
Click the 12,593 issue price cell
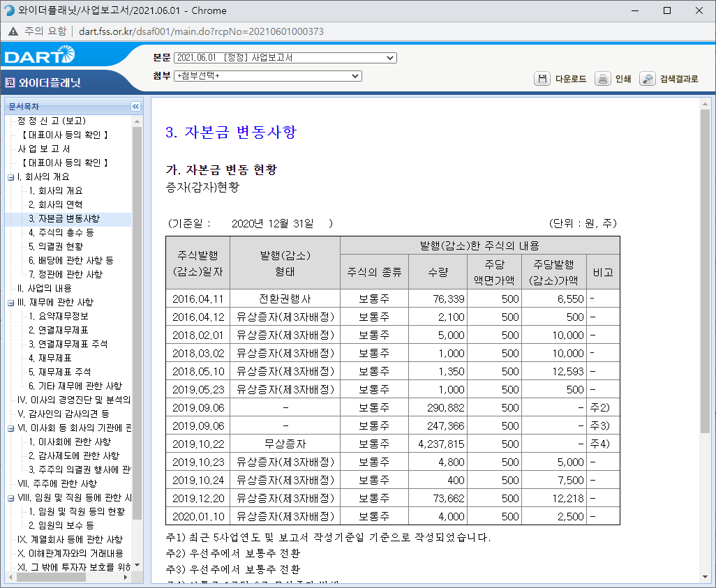tap(553, 372)
